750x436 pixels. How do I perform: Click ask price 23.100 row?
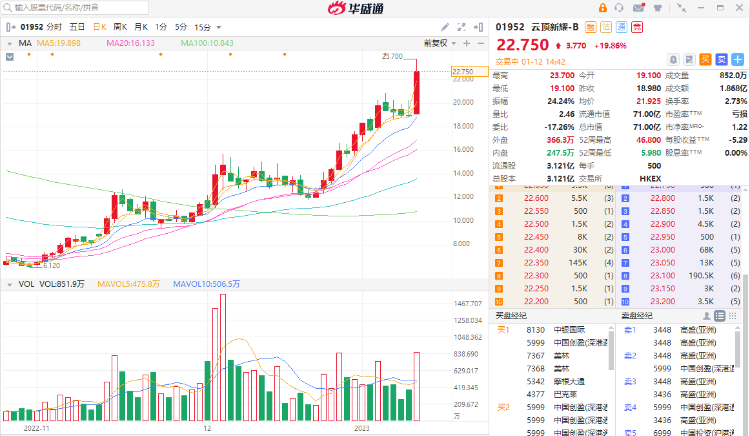tap(681, 275)
